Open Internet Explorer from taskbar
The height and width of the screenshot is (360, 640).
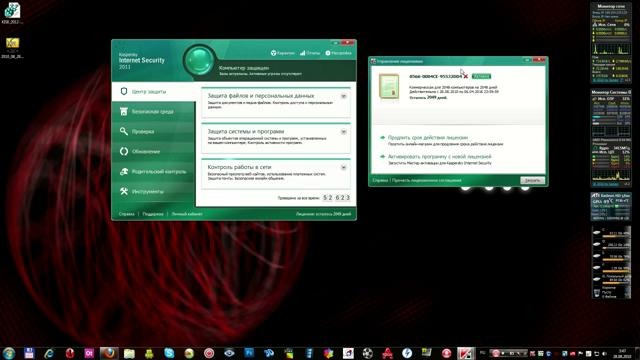49,353
